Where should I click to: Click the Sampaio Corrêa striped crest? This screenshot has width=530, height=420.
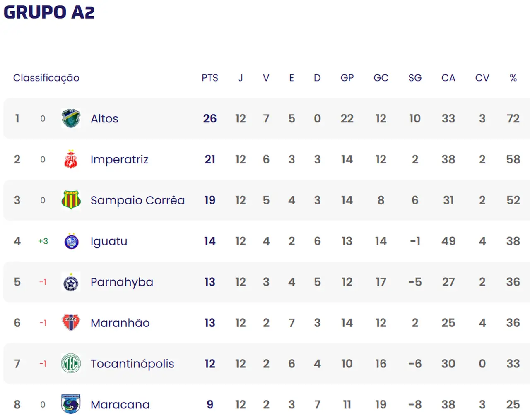(x=71, y=200)
